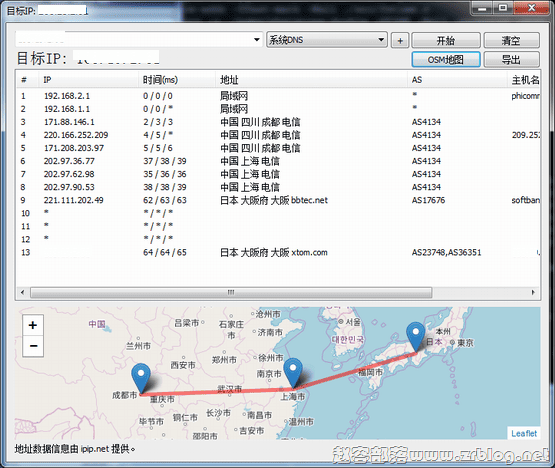Select the Shanghai map marker pin
The width and height of the screenshot is (555, 468).
[293, 373]
